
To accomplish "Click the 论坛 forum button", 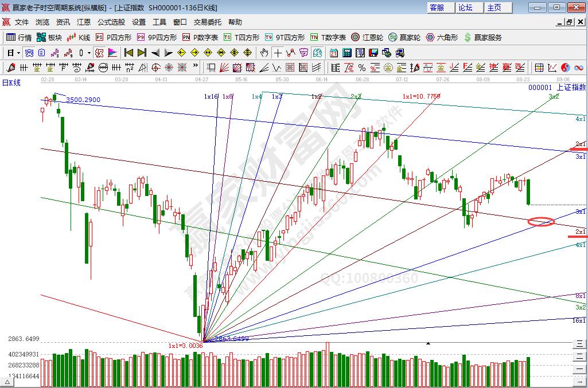I will (465, 7).
